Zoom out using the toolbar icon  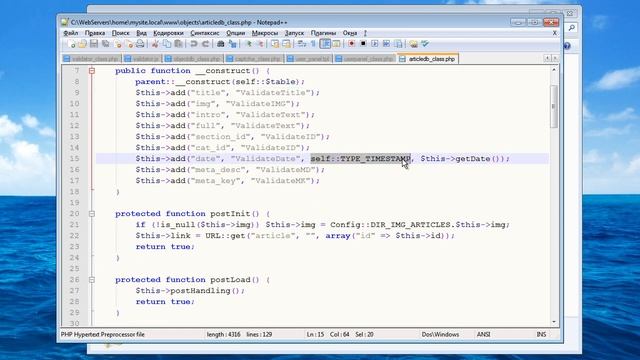260,44
